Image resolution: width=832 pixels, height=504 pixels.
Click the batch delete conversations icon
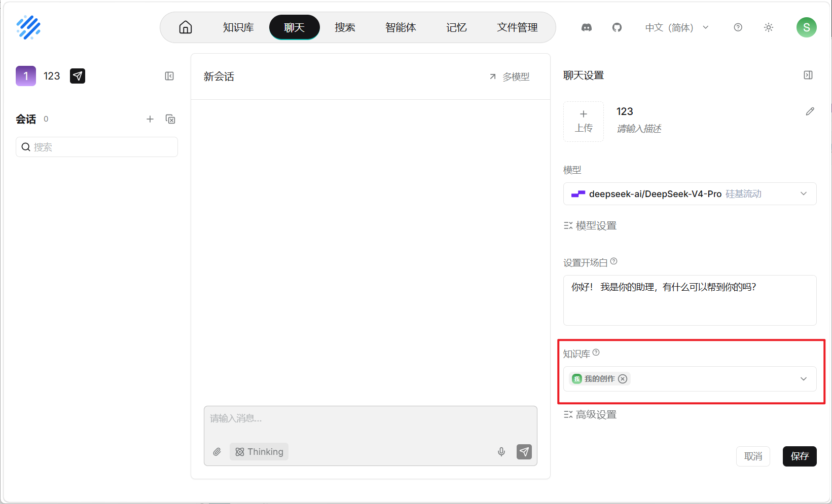tap(170, 119)
